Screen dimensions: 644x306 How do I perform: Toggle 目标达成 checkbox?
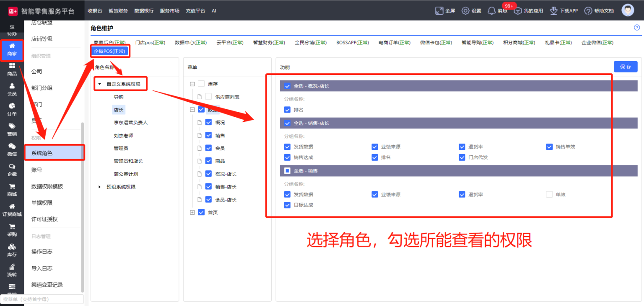pyautogui.click(x=287, y=205)
